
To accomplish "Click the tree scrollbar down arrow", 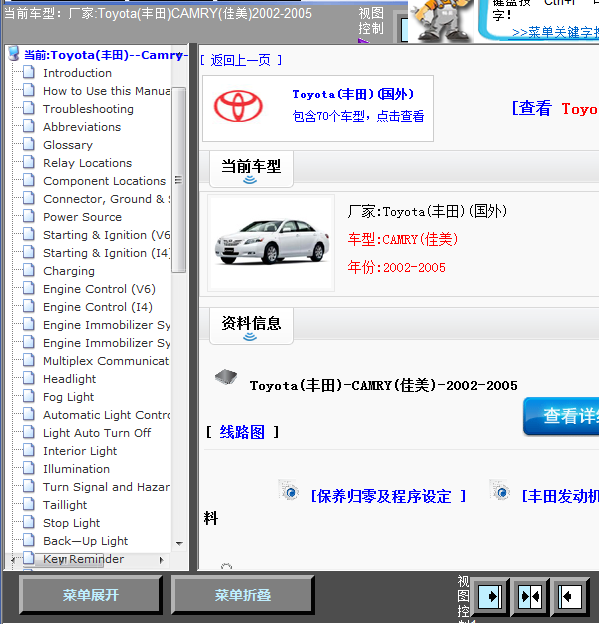I will tap(179, 543).
